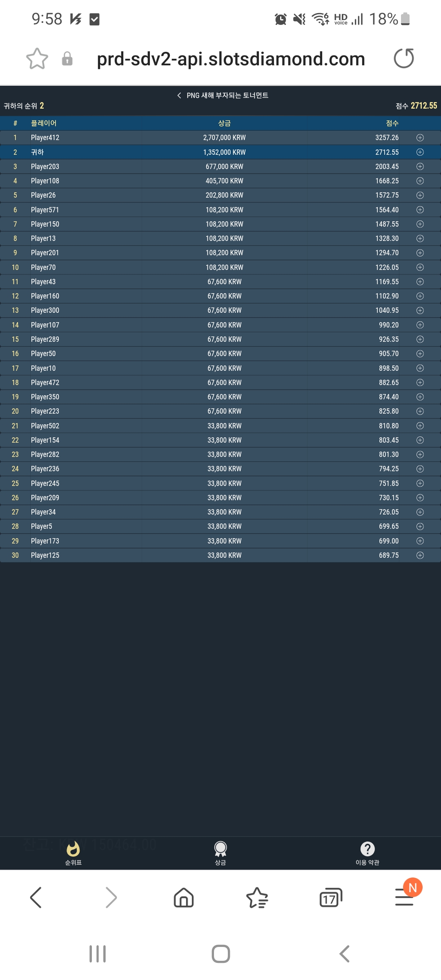
Task: Click the 점수 column header
Action: click(x=392, y=123)
